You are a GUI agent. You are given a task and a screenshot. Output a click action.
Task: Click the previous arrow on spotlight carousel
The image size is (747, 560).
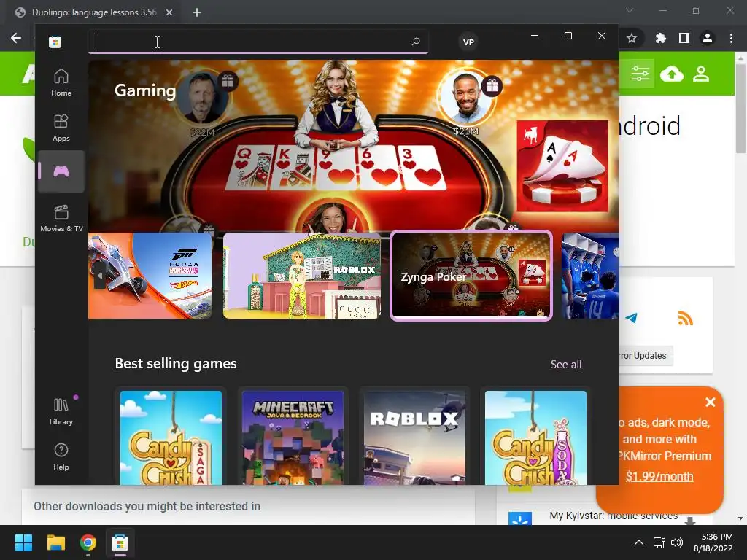(x=99, y=276)
